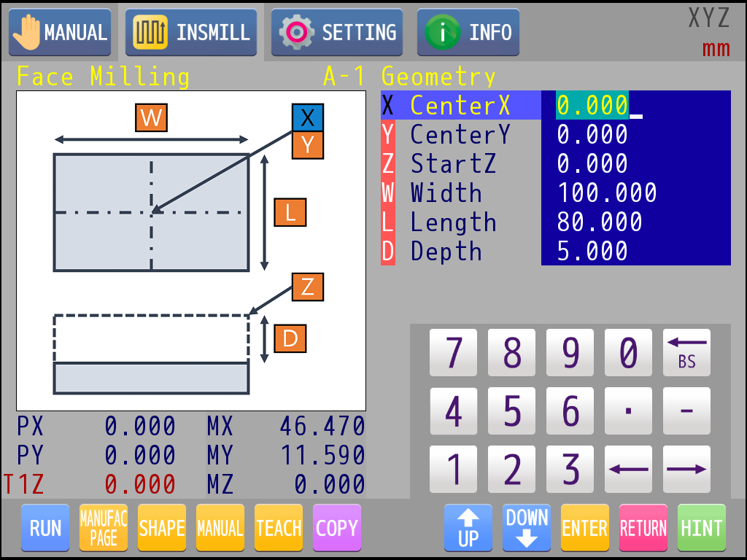Open the MANUFAC PAGE button
Screen dimensions: 747x560
click(x=104, y=528)
